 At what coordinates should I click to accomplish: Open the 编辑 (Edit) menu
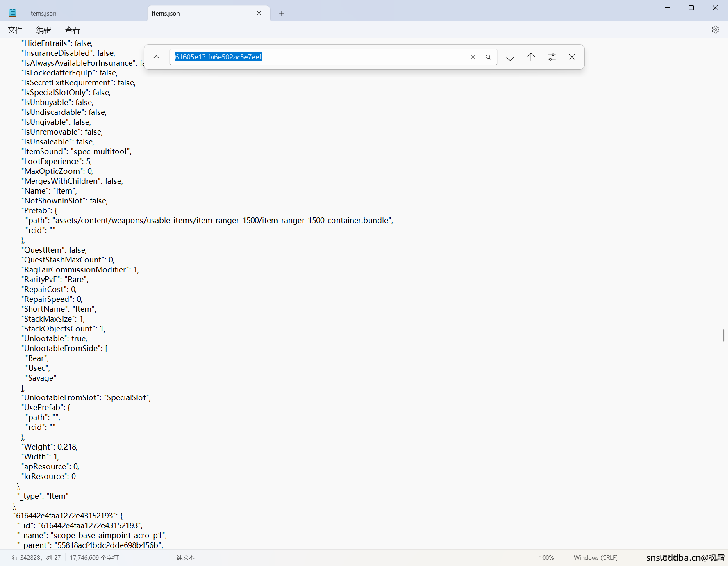click(44, 30)
